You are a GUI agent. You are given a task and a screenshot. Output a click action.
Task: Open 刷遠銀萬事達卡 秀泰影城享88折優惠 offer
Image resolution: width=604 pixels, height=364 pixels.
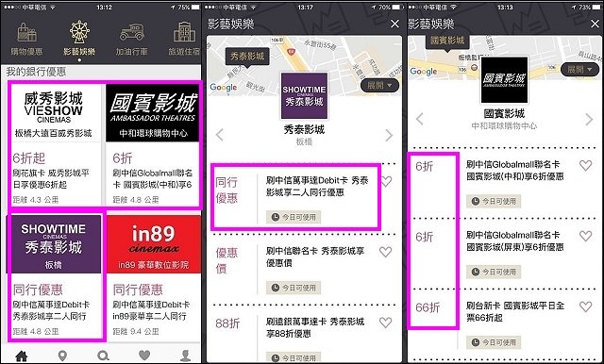click(315, 327)
